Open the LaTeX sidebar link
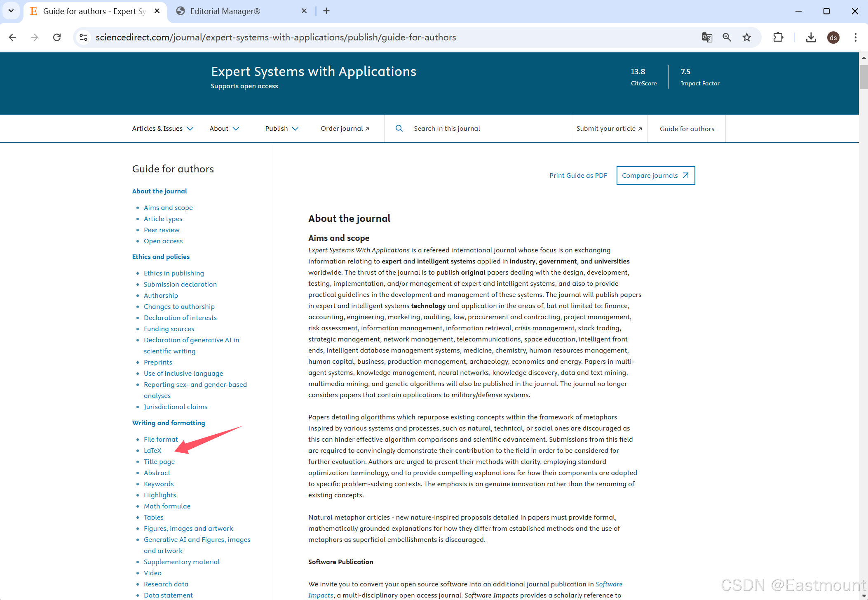 pos(152,450)
